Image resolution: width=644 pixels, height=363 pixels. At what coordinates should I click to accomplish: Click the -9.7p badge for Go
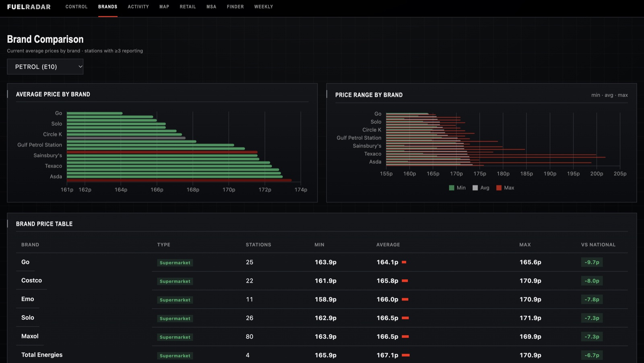tap(592, 262)
